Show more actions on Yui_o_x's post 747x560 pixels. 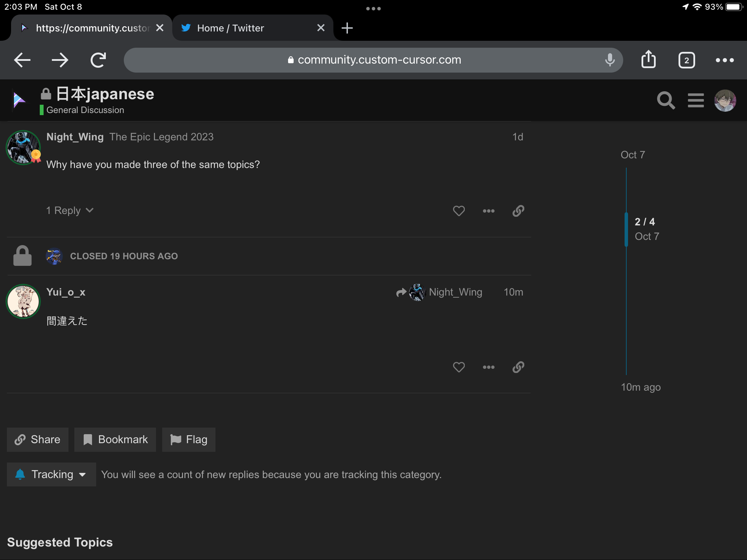tap(488, 367)
